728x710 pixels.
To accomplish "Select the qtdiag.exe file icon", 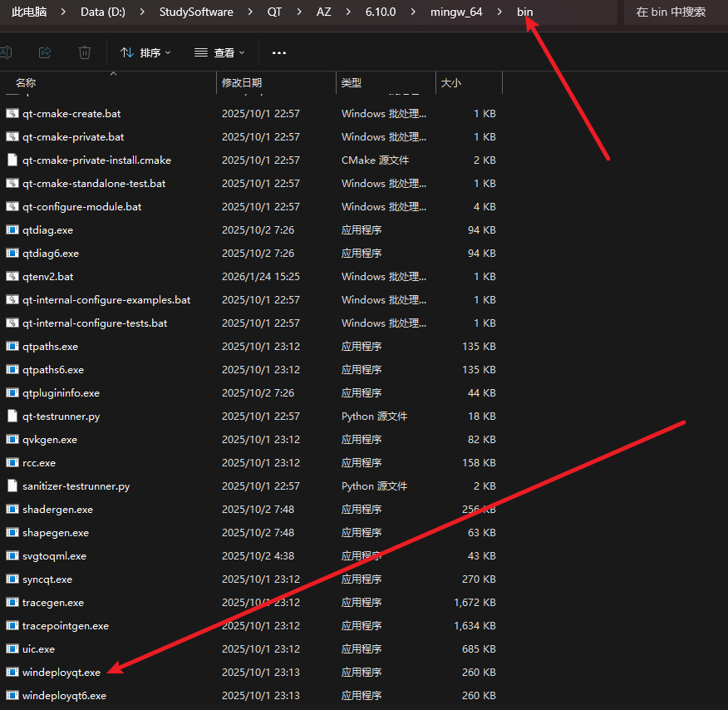I will tap(12, 229).
